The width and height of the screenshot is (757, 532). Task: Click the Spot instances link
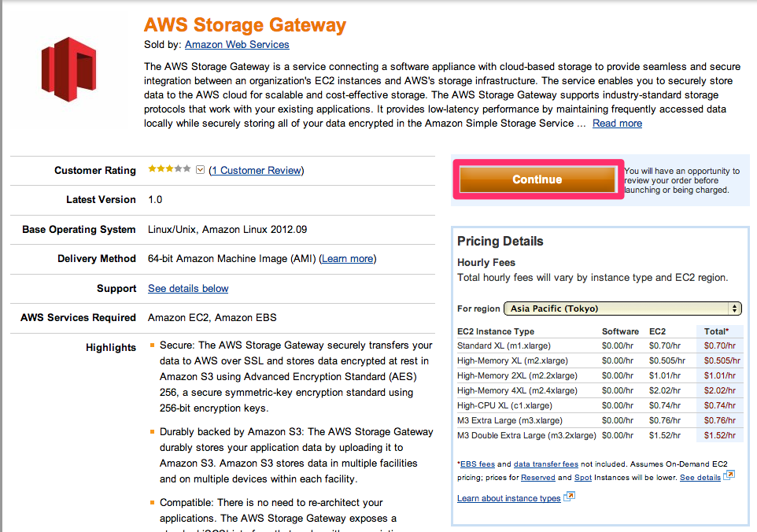coord(583,478)
